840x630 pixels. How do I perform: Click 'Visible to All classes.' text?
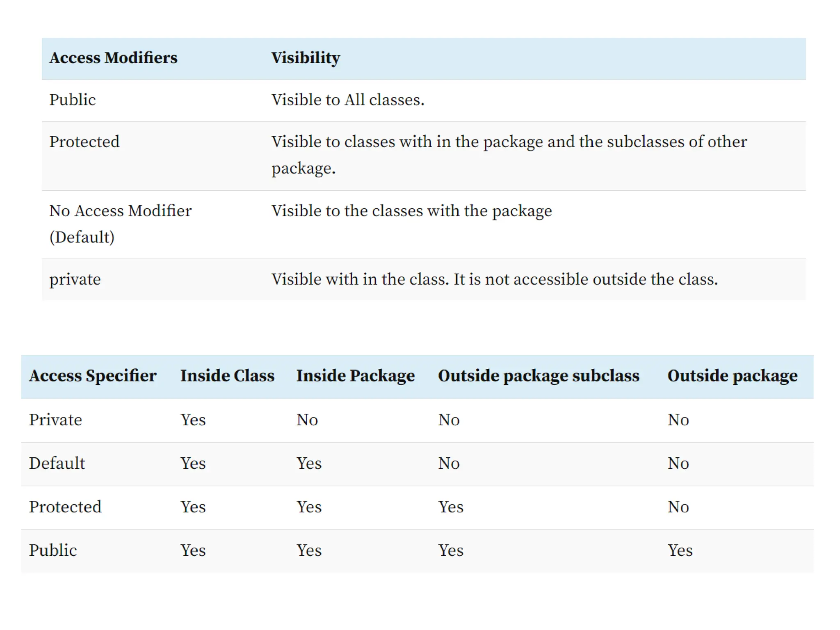[348, 100]
